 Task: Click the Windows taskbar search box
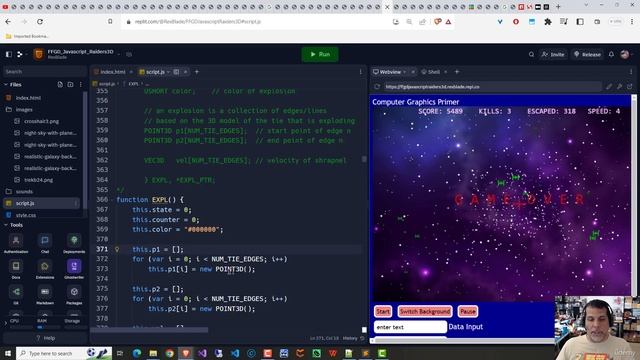pos(64,353)
